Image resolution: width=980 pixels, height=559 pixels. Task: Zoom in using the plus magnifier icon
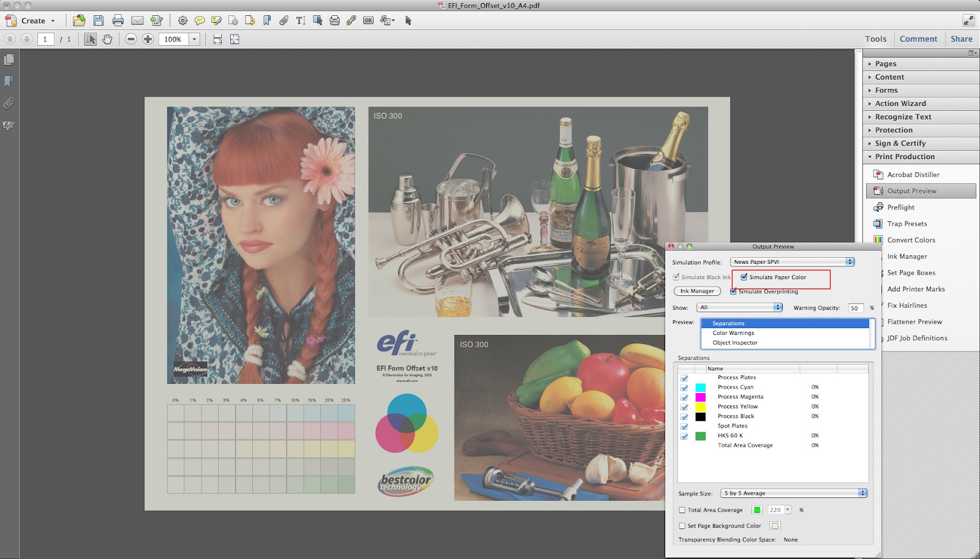pos(147,39)
